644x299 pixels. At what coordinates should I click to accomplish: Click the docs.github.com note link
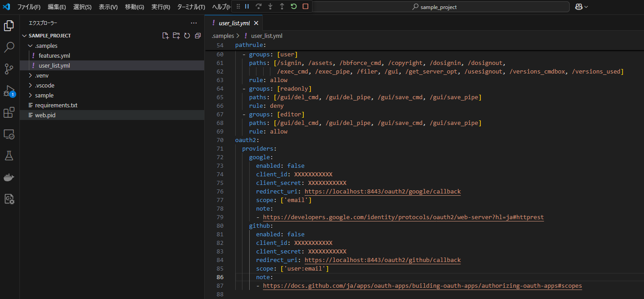422,285
